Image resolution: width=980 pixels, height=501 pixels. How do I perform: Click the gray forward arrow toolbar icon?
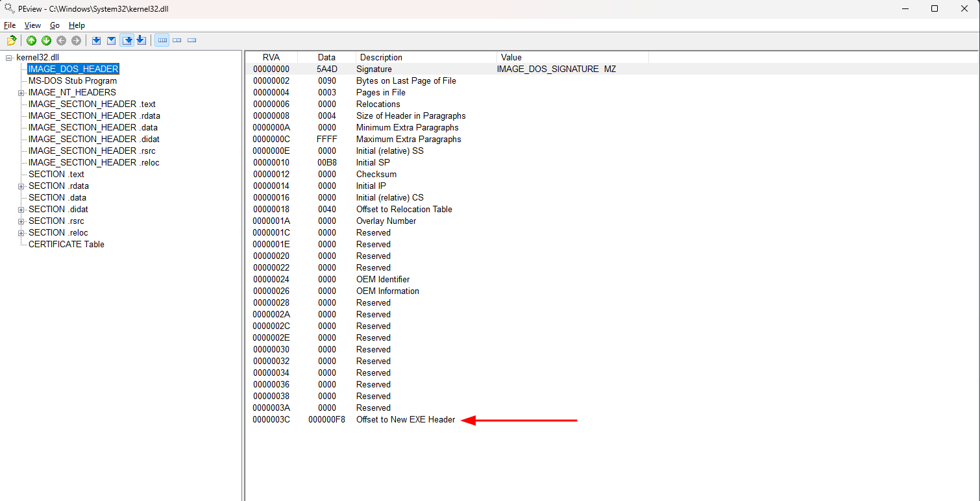(x=77, y=41)
